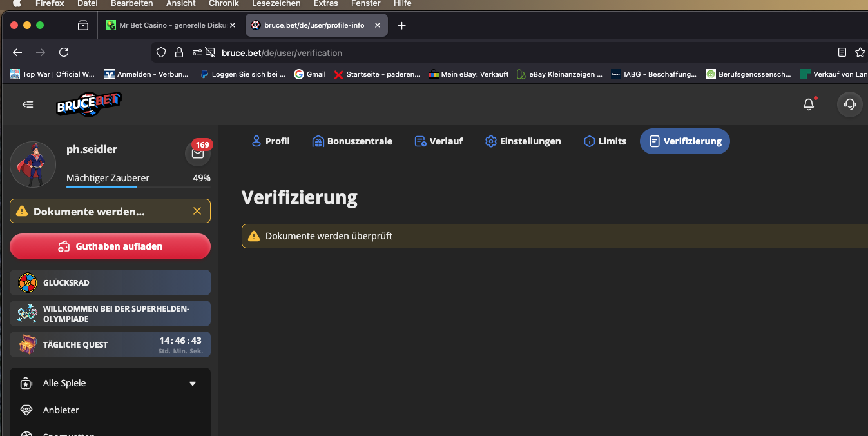
Task: Open the Lesezeichen menu in the menu bar
Action: 276,3
